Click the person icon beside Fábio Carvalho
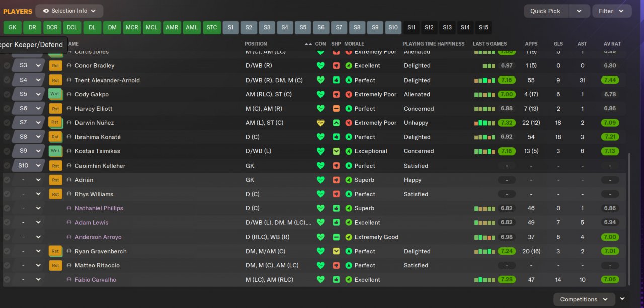Image resolution: width=644 pixels, height=308 pixels. point(69,280)
